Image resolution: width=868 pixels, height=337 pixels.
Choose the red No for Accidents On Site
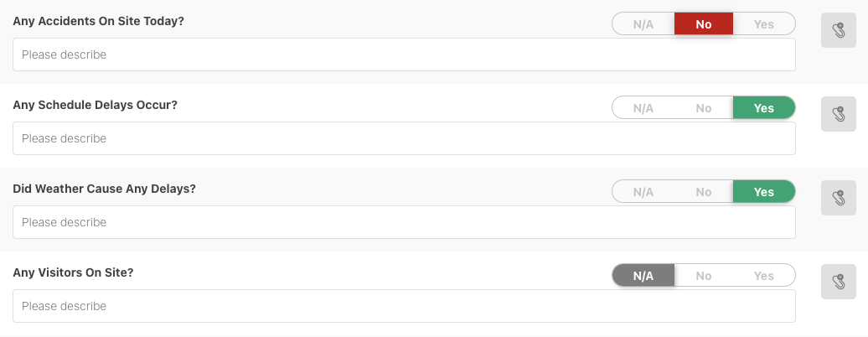[704, 24]
